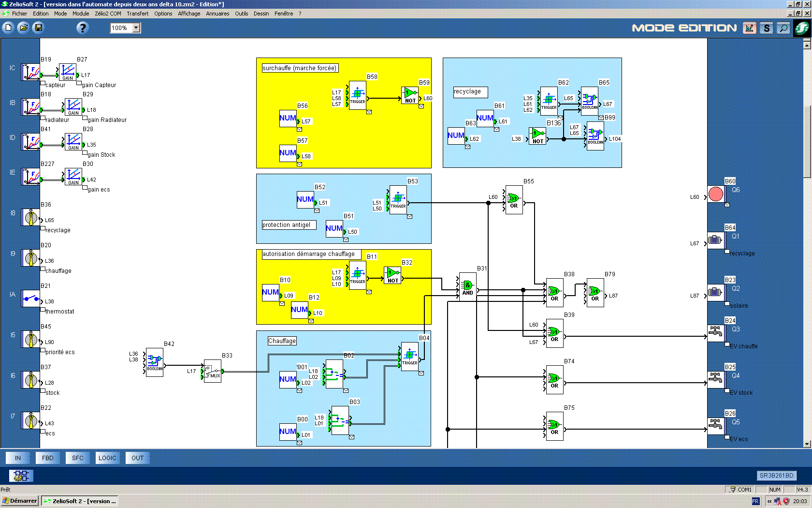Open the Transfert menu
This screenshot has height=508, width=812.
[x=137, y=14]
